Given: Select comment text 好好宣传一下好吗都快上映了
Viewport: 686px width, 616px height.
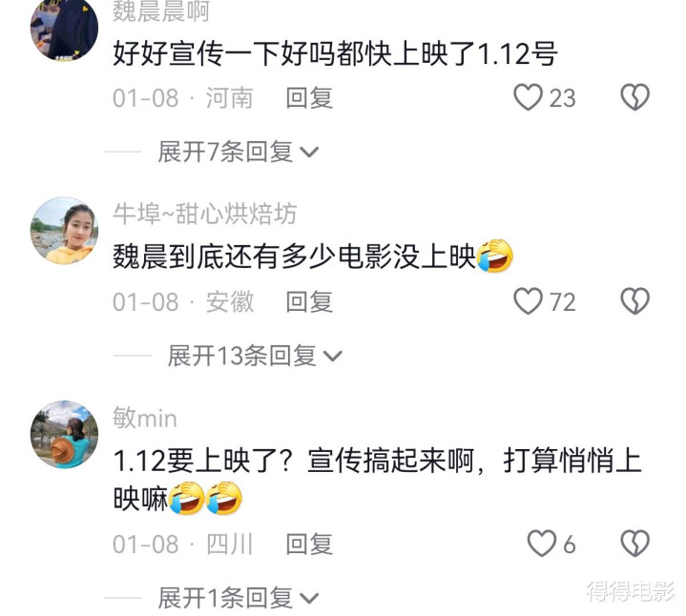Looking at the screenshot, I should (x=294, y=53).
